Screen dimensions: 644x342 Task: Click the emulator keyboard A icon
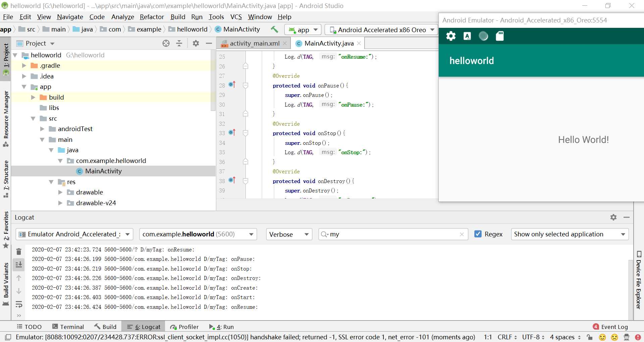pos(467,36)
